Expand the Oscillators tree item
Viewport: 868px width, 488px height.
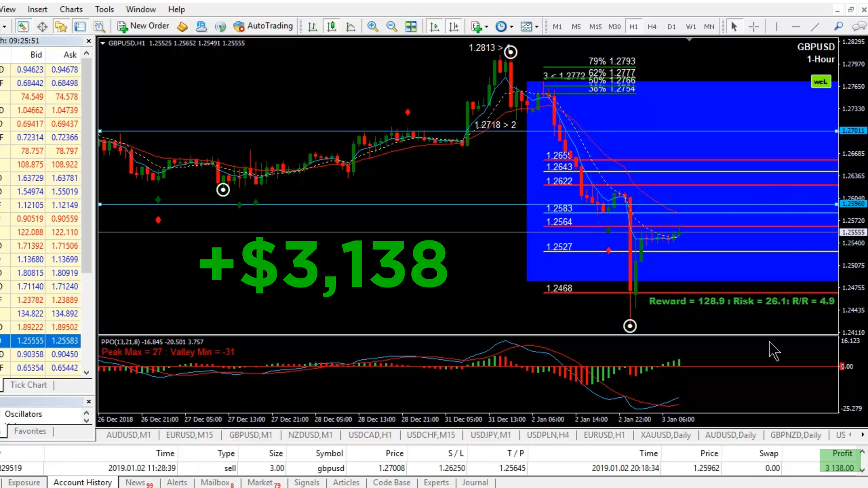[x=24, y=414]
